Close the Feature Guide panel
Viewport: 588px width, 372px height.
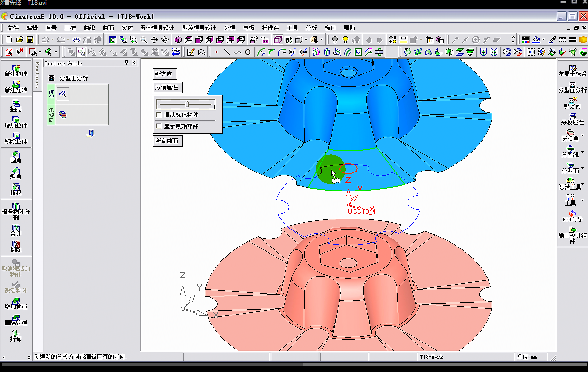tap(134, 63)
